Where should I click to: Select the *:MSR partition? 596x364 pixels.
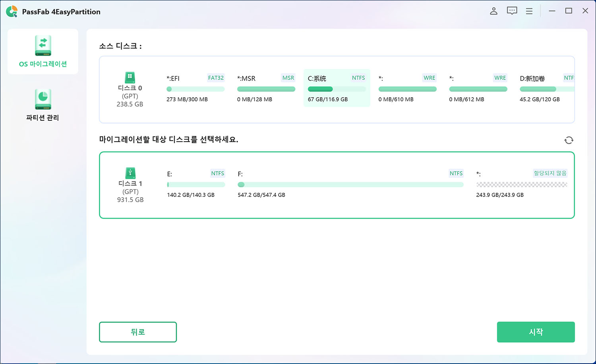266,88
